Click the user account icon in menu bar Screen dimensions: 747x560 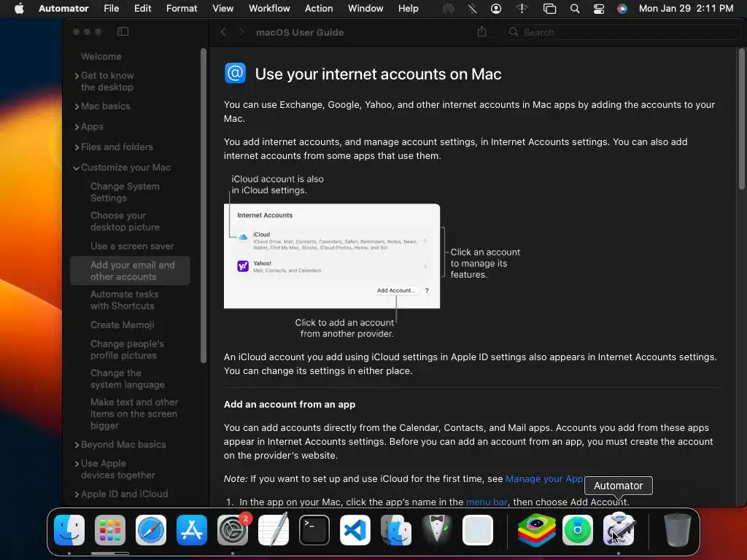pyautogui.click(x=496, y=8)
